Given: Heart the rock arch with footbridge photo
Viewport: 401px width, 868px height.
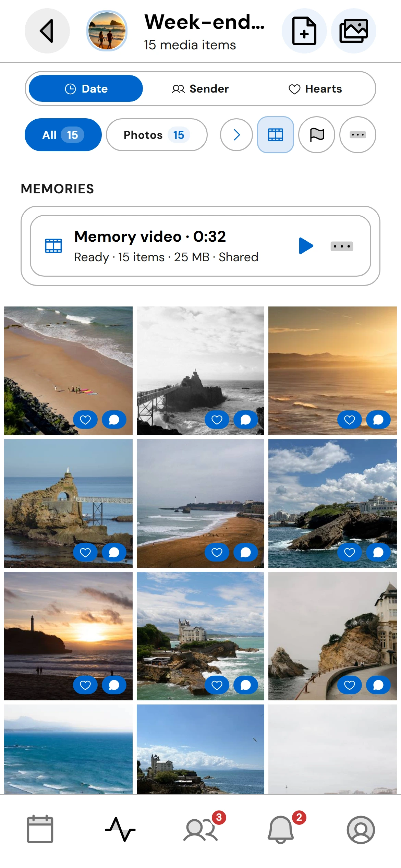Looking at the screenshot, I should point(85,552).
